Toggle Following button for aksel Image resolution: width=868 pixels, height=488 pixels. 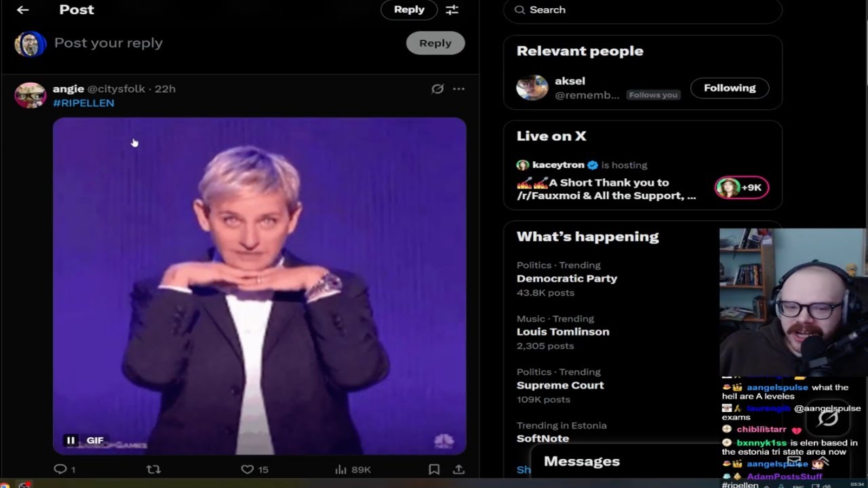coord(730,88)
